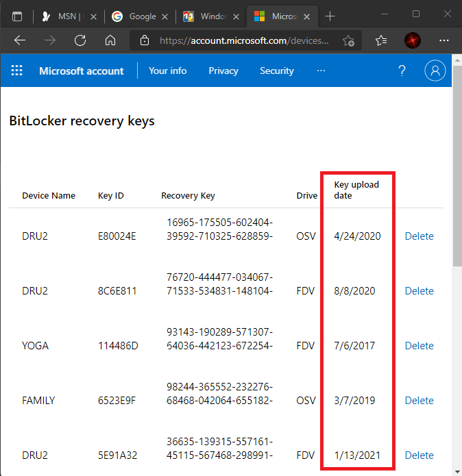This screenshot has width=462, height=476.
Task: Delete the key with ID 5E91A32
Action: [x=420, y=455]
